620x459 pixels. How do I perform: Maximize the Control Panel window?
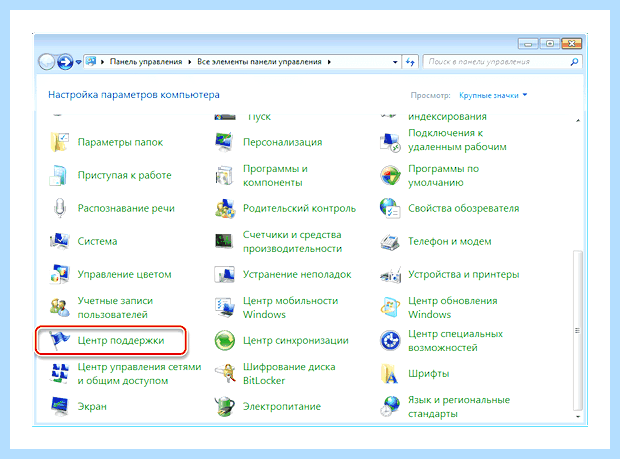(550, 44)
